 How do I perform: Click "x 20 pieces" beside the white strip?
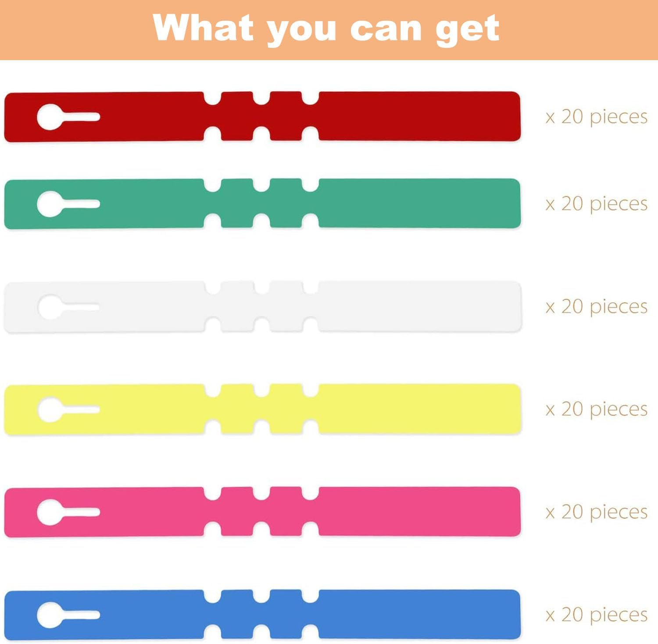(597, 306)
